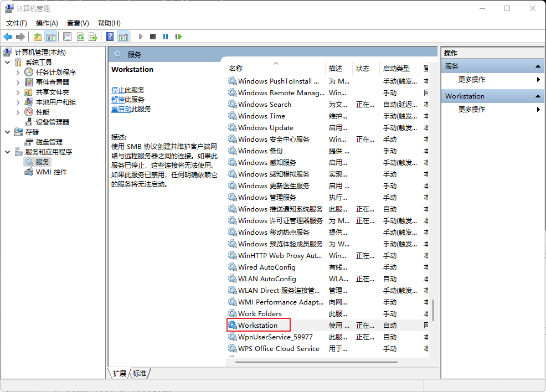Screen dimensions: 546x392
Task: Collapse the 系统工具 tree node
Action: (8, 63)
